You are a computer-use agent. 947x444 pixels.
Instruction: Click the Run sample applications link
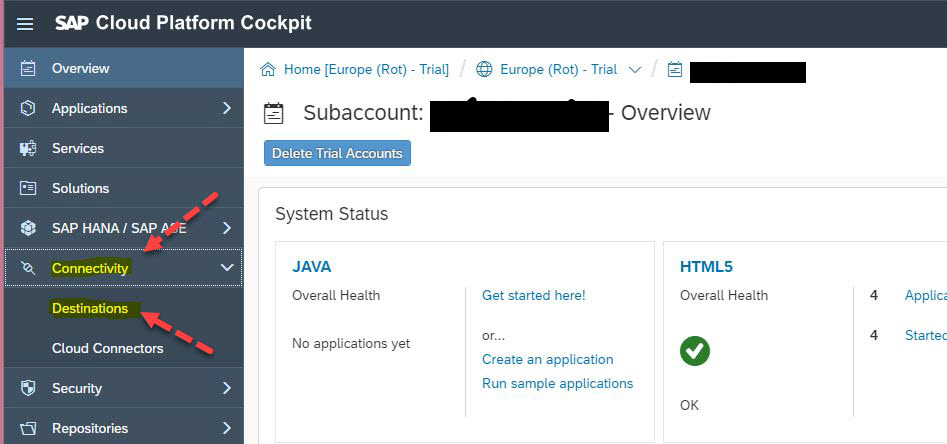point(557,384)
